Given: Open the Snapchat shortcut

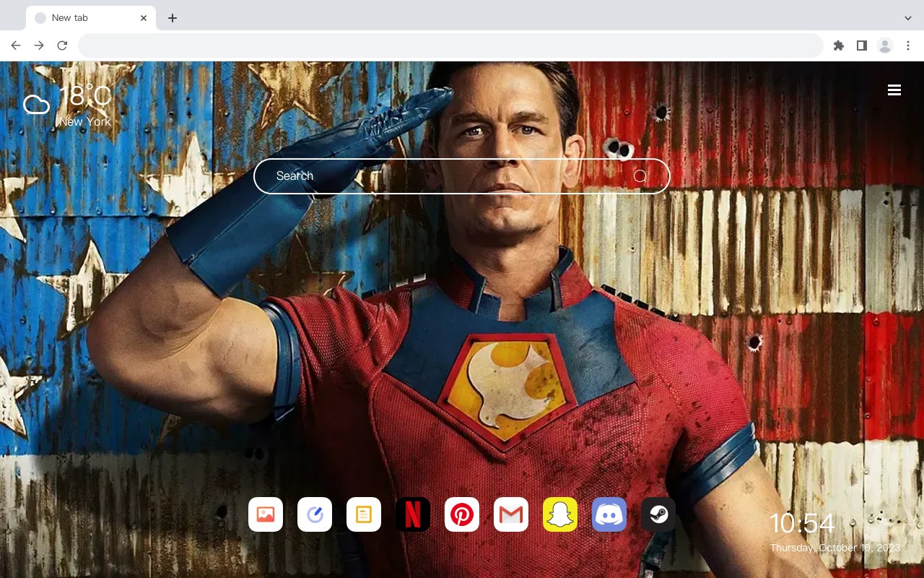Looking at the screenshot, I should 560,514.
